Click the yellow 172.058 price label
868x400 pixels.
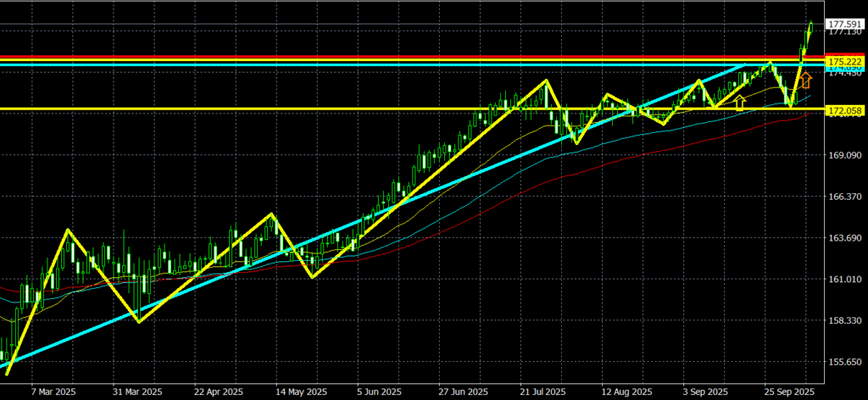(x=845, y=111)
